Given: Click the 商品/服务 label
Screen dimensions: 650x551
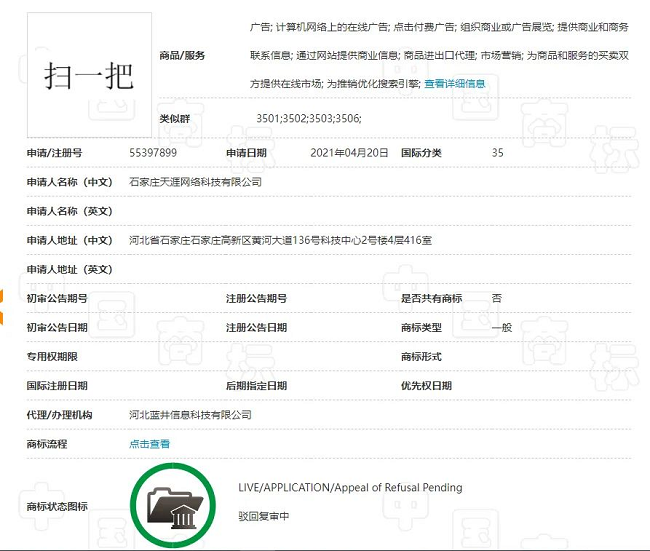Looking at the screenshot, I should pos(182,56).
